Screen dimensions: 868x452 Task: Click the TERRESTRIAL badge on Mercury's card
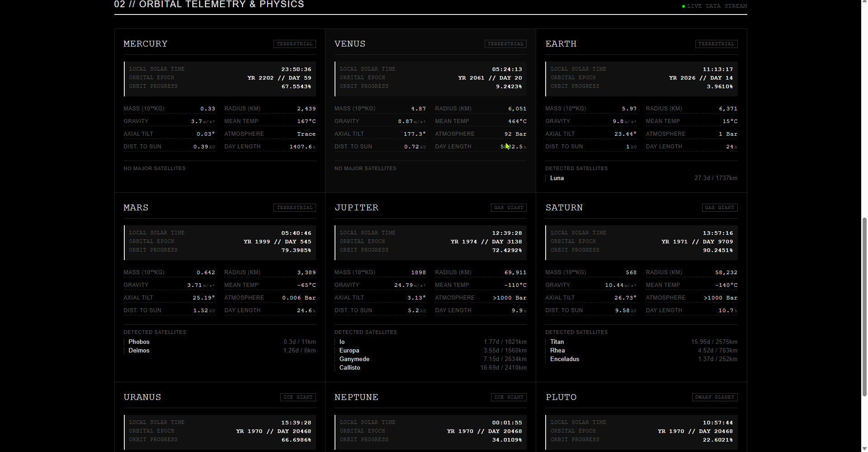point(295,43)
